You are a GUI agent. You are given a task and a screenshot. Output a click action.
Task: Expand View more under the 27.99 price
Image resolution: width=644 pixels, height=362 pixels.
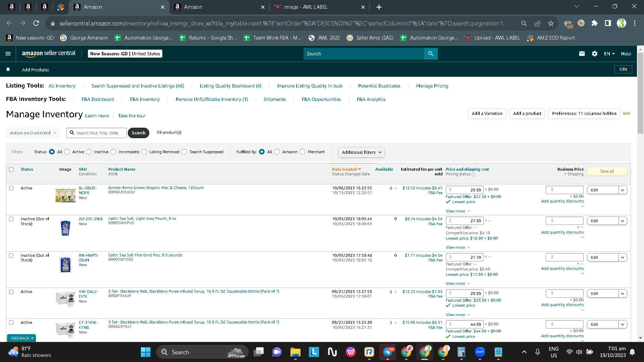coord(458,247)
